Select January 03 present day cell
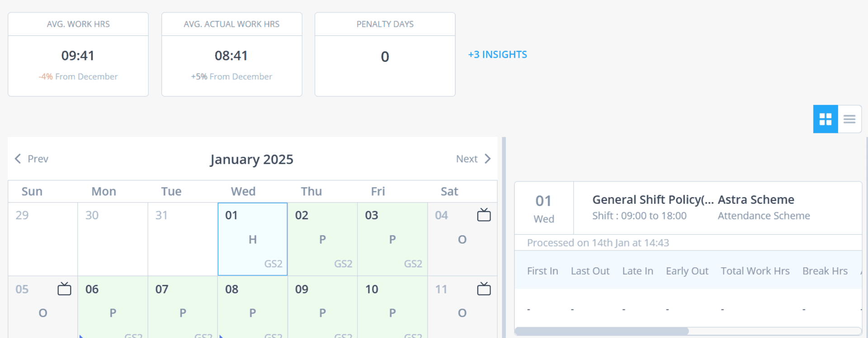 click(392, 239)
